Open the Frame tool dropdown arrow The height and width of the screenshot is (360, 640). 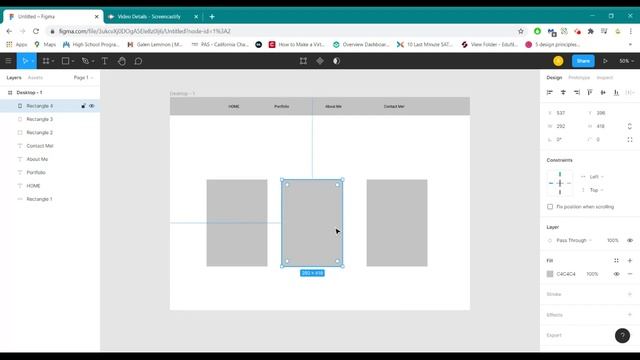(53, 61)
